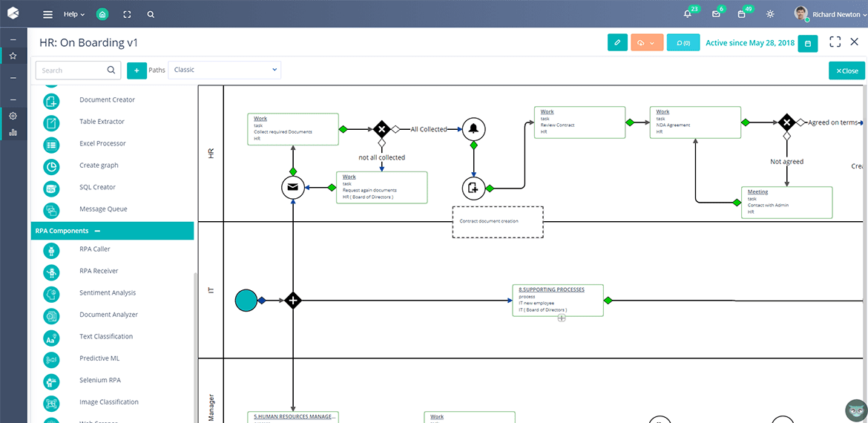Open the Paths Classic dropdown
This screenshot has width=868, height=423.
coord(225,70)
